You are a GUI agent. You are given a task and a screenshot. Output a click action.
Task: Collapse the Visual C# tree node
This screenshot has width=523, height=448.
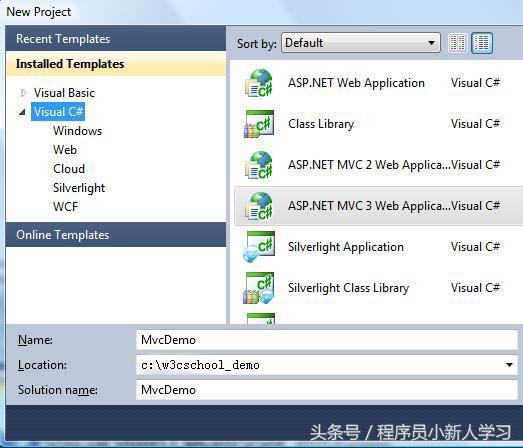(x=22, y=112)
